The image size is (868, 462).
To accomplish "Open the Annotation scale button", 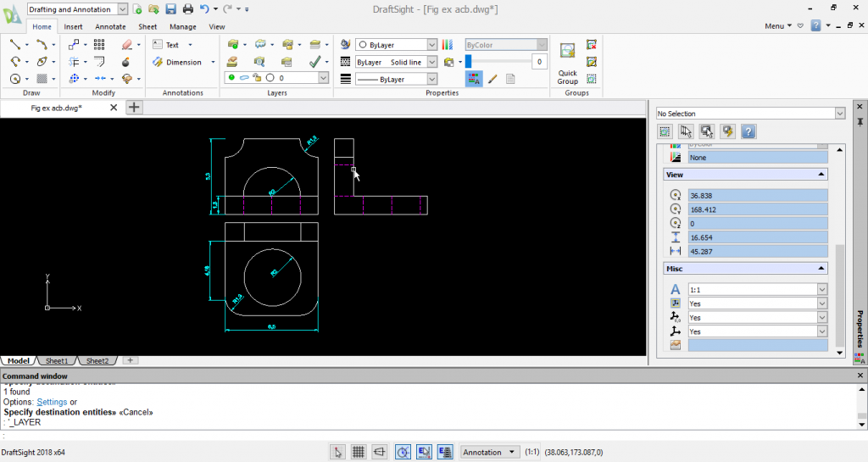I will 489,453.
